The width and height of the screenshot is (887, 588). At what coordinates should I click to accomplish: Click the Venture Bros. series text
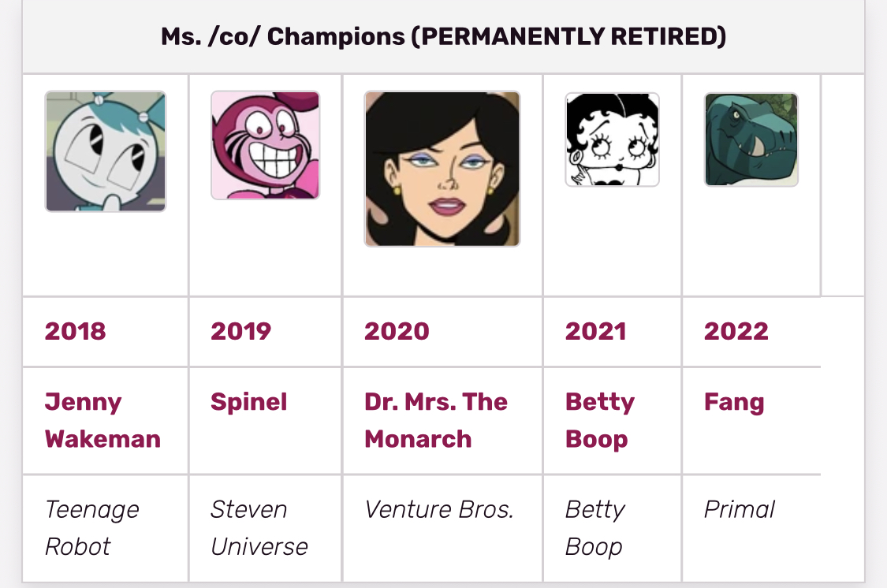click(438, 510)
